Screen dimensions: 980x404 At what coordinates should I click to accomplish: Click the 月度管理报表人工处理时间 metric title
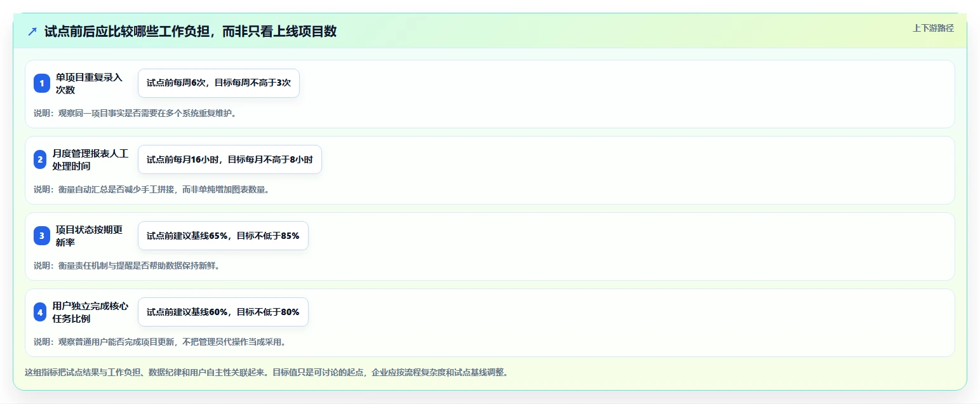click(x=91, y=159)
